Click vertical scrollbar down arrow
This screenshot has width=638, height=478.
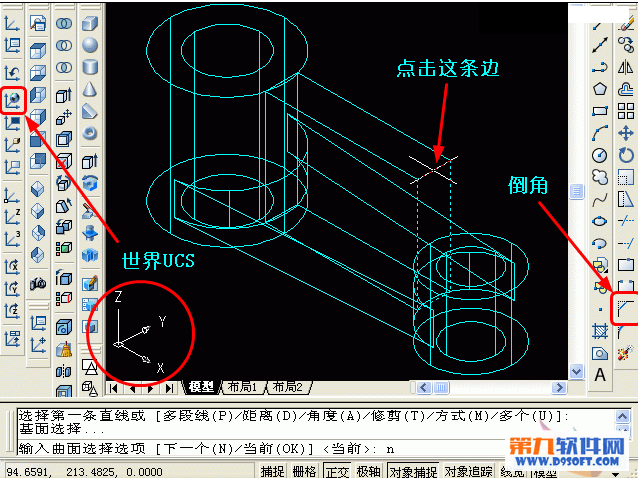tap(577, 371)
